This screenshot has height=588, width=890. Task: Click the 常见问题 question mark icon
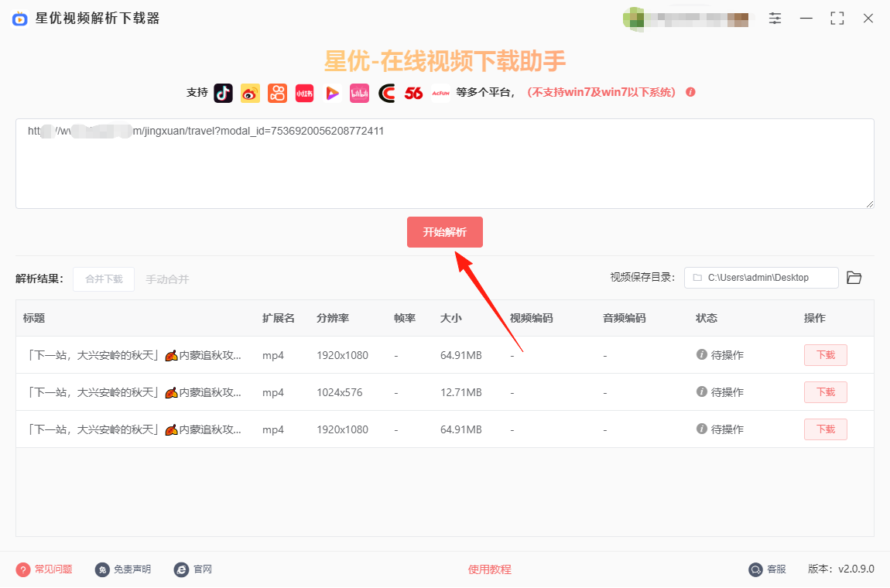[22, 569]
